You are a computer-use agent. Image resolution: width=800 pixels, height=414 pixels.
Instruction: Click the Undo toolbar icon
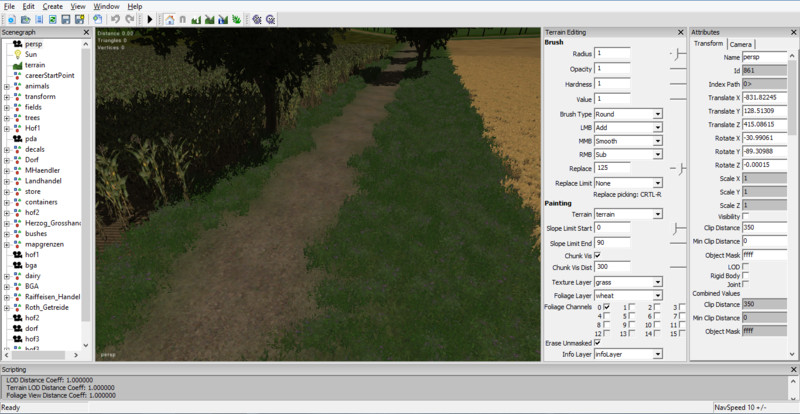[115, 19]
